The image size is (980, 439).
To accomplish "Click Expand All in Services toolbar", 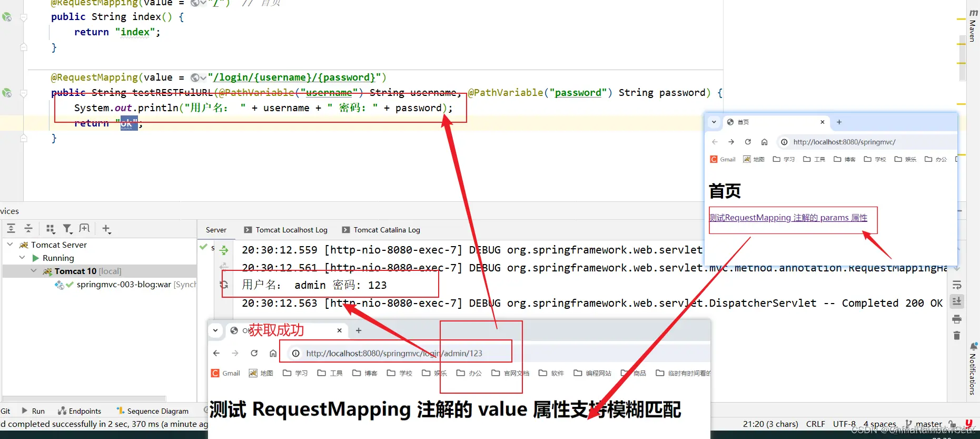I will click(11, 228).
